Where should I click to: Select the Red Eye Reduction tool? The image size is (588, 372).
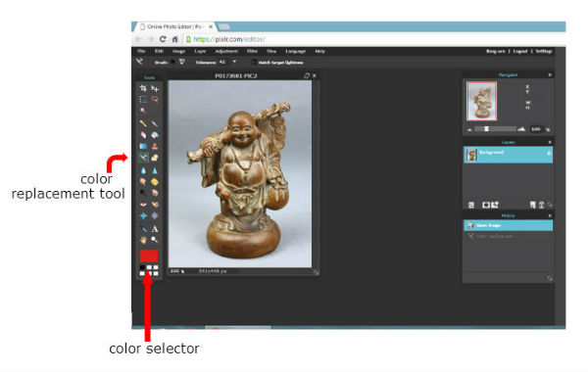pyautogui.click(x=143, y=205)
